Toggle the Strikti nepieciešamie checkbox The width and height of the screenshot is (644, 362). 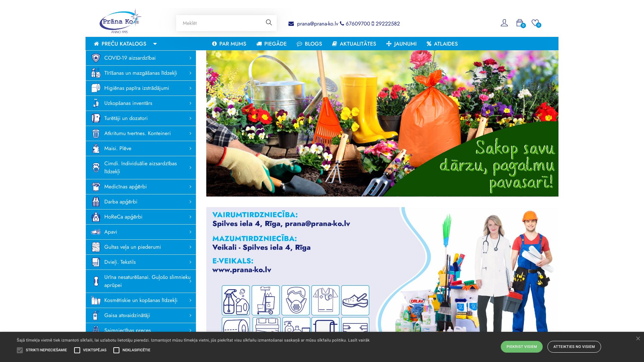coord(20,350)
